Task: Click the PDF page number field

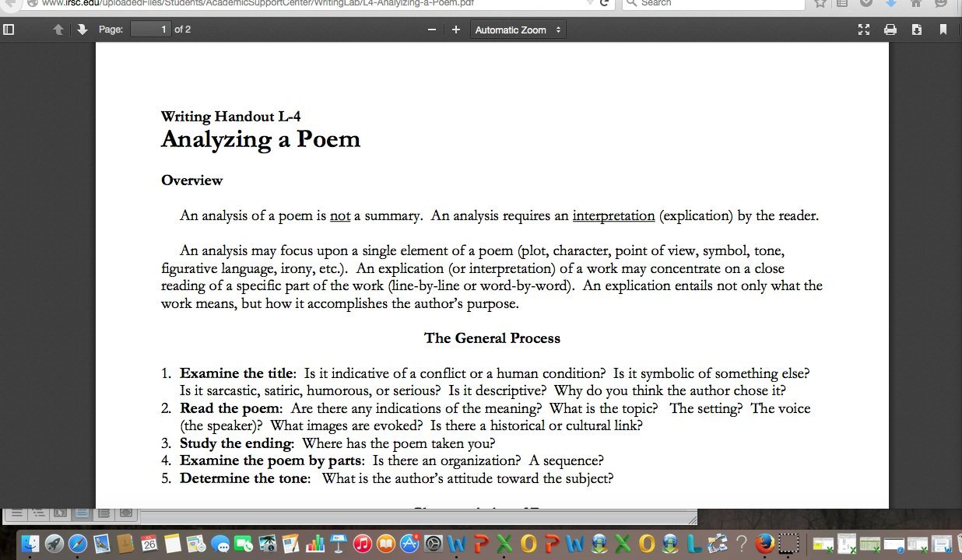Action: click(x=150, y=30)
